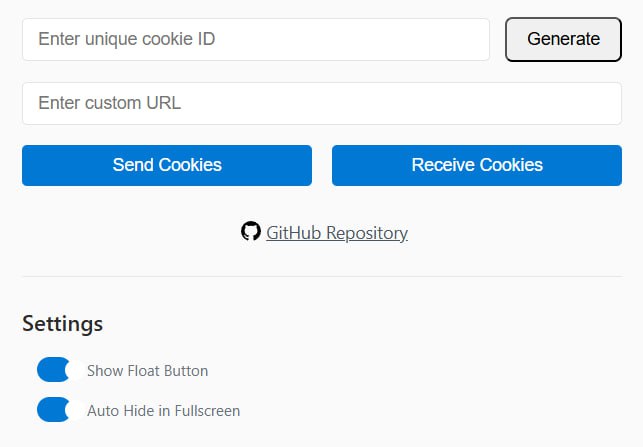Screen dimensions: 643x447
Task: Click the 'Enter unique cookie ID' placeholder
Action: pyautogui.click(x=126, y=39)
